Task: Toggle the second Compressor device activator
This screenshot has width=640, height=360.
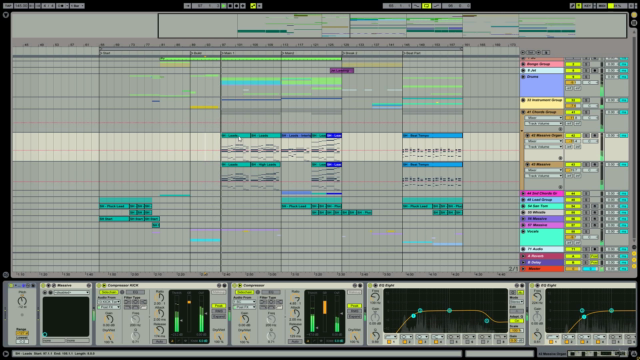Action: coord(235,285)
